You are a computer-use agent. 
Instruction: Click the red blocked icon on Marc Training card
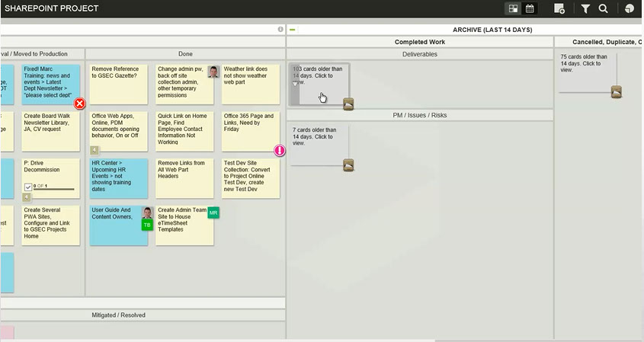point(79,104)
